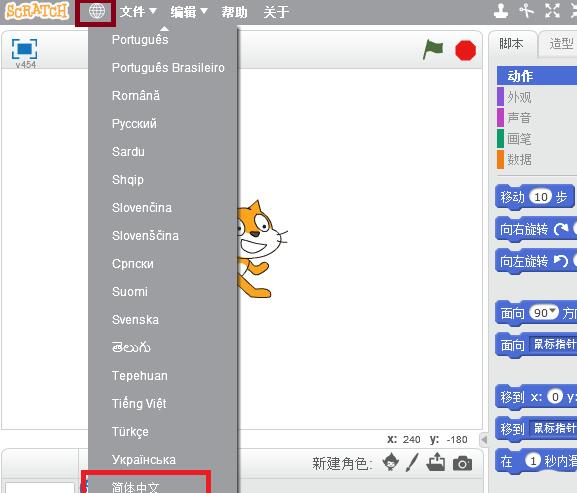Viewport: 577px width, 493px height.
Task: Switch to the 造型 tab
Action: tap(559, 44)
